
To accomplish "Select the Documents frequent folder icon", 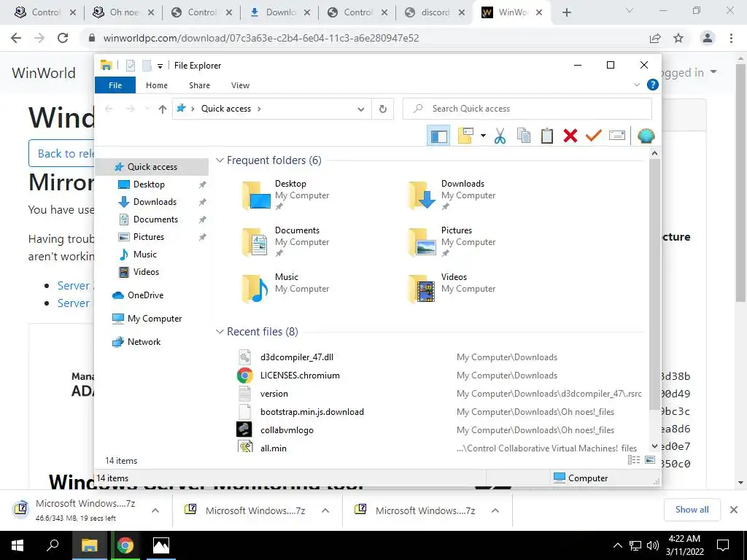I will point(255,242).
